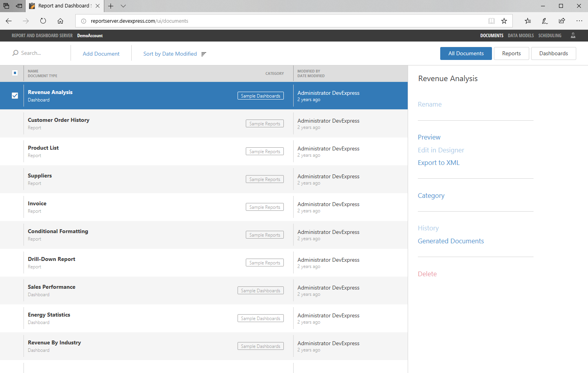Open the Scheduling section

[550, 35]
